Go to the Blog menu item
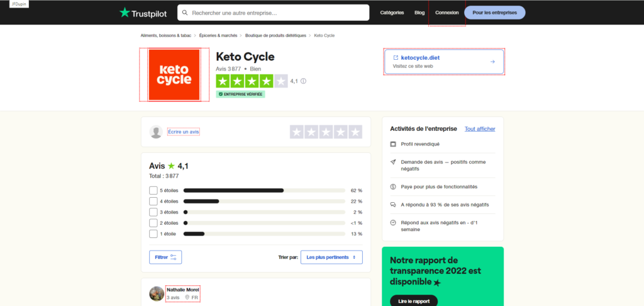644x306 pixels. [x=419, y=13]
